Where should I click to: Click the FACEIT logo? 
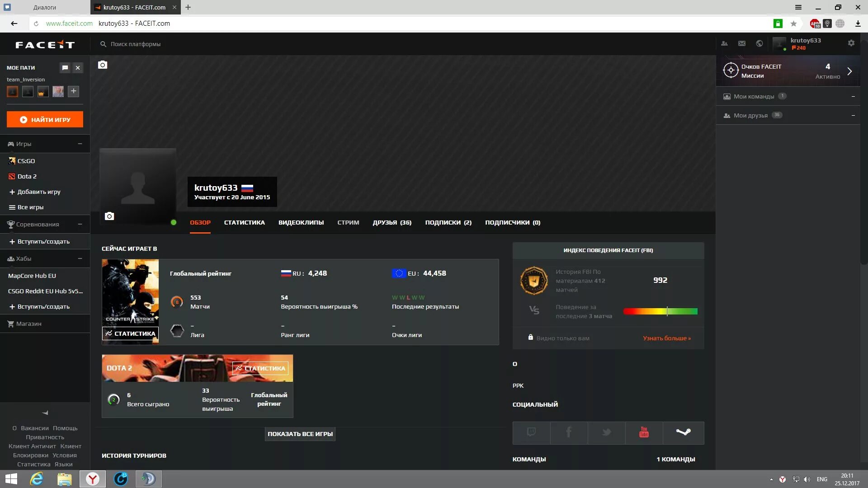coord(45,44)
